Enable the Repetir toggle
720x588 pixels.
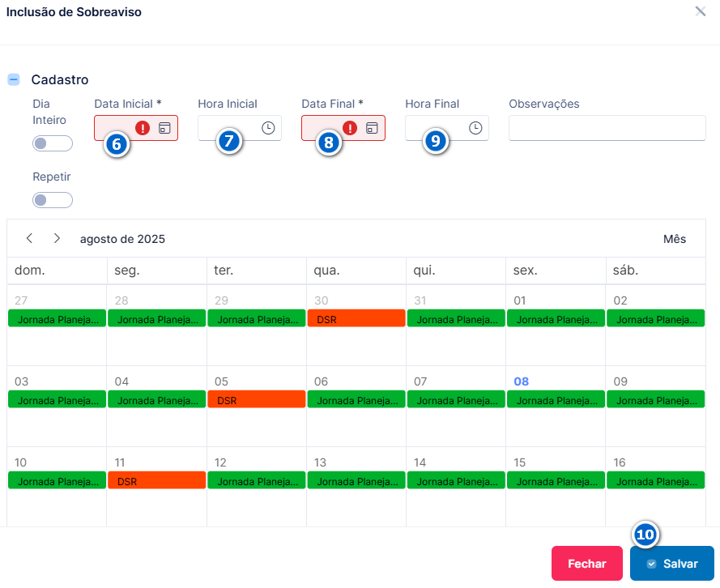[53, 200]
